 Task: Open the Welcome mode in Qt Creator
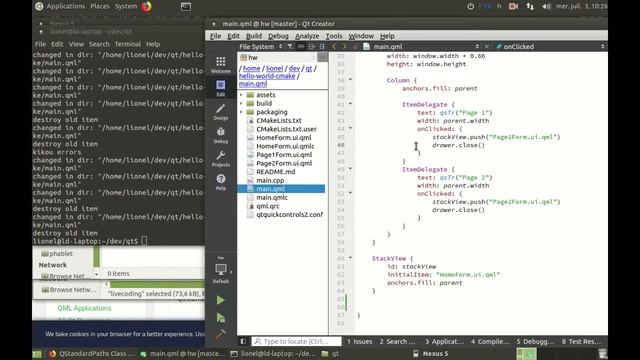[x=221, y=64]
